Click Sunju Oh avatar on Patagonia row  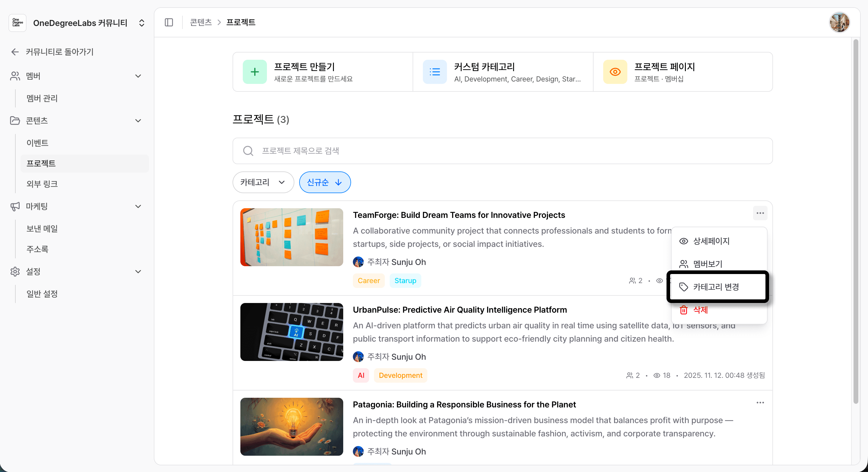tap(358, 451)
